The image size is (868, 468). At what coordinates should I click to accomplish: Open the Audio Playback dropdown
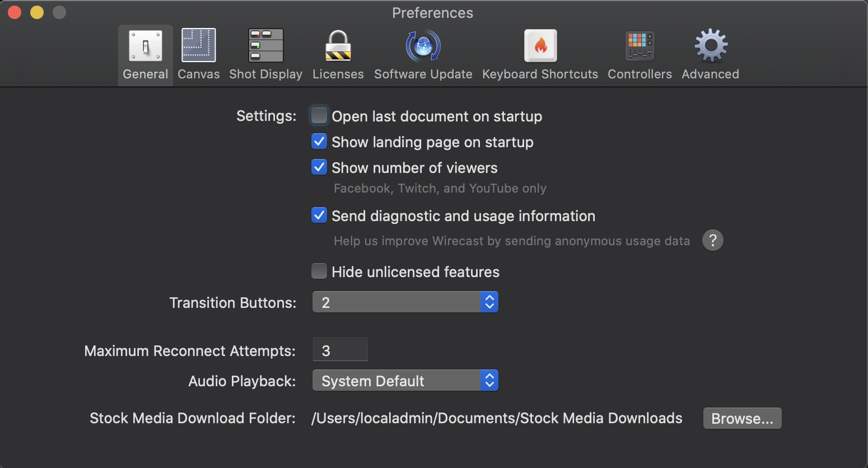pyautogui.click(x=405, y=381)
